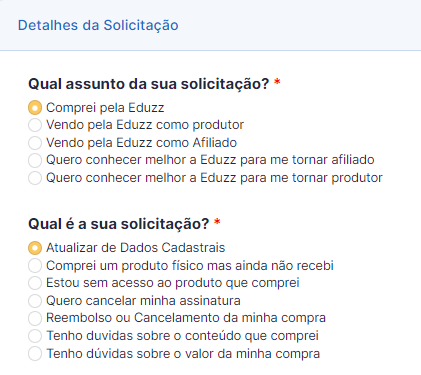
Task: Click the 'Vendo pela Eduzz como Afiliado' label text
Action: point(142,143)
